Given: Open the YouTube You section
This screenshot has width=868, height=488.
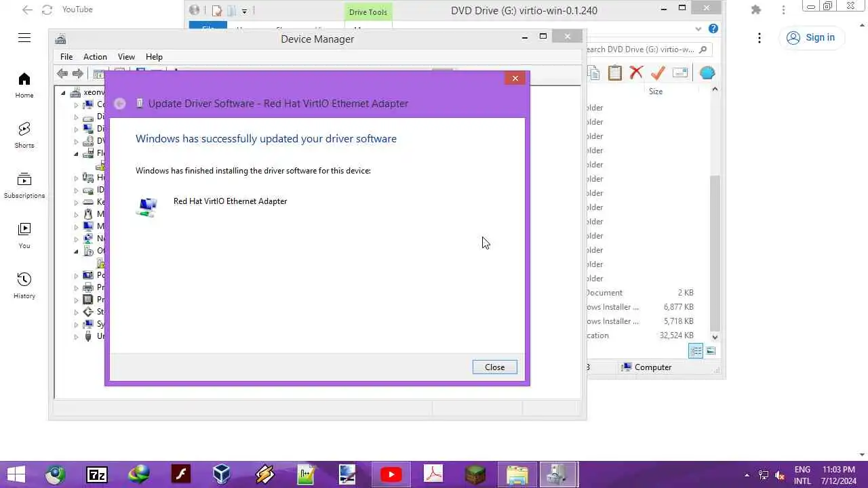Looking at the screenshot, I should pyautogui.click(x=24, y=236).
